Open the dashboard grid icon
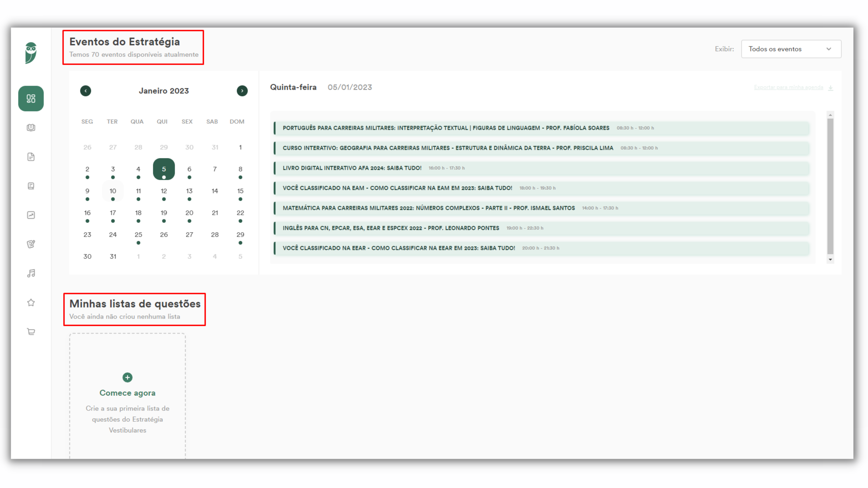This screenshot has width=868, height=488. coord(31,98)
